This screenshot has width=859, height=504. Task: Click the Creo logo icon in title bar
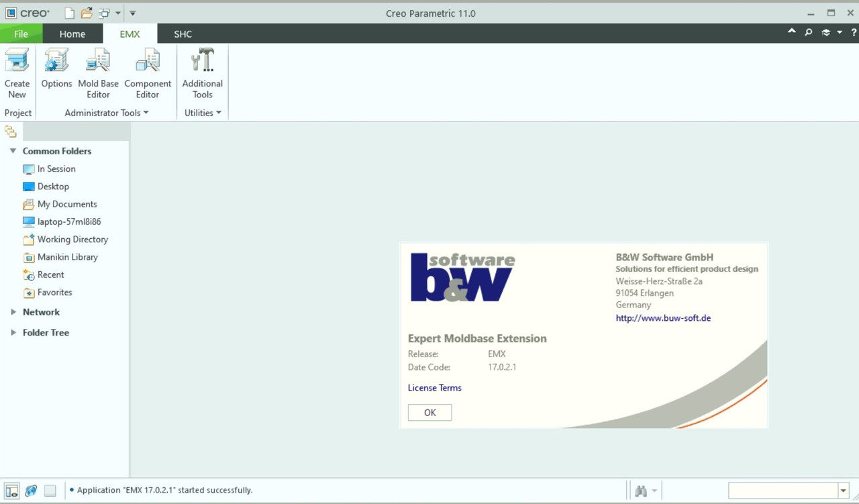[x=11, y=13]
